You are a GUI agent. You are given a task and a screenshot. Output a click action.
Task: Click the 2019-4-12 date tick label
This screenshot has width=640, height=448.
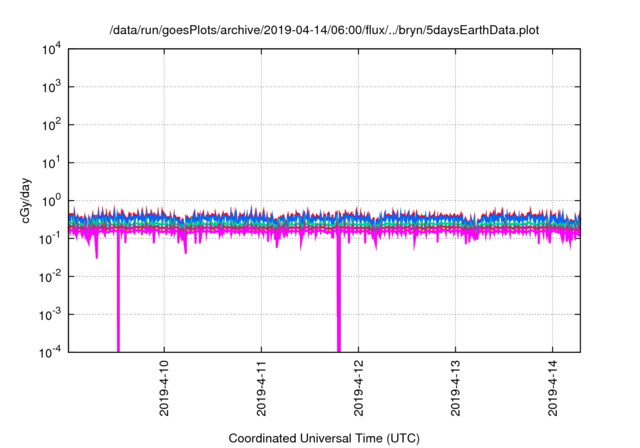358,388
